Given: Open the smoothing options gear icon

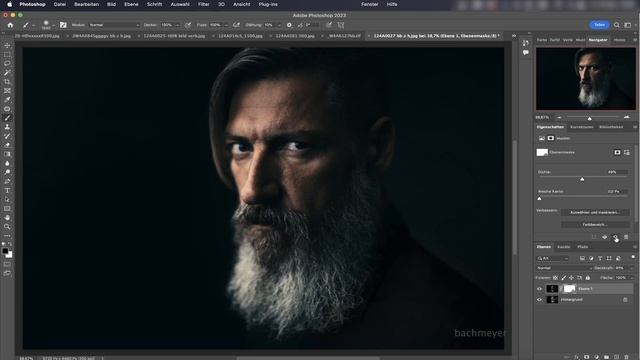Looking at the screenshot, I should click(289, 25).
